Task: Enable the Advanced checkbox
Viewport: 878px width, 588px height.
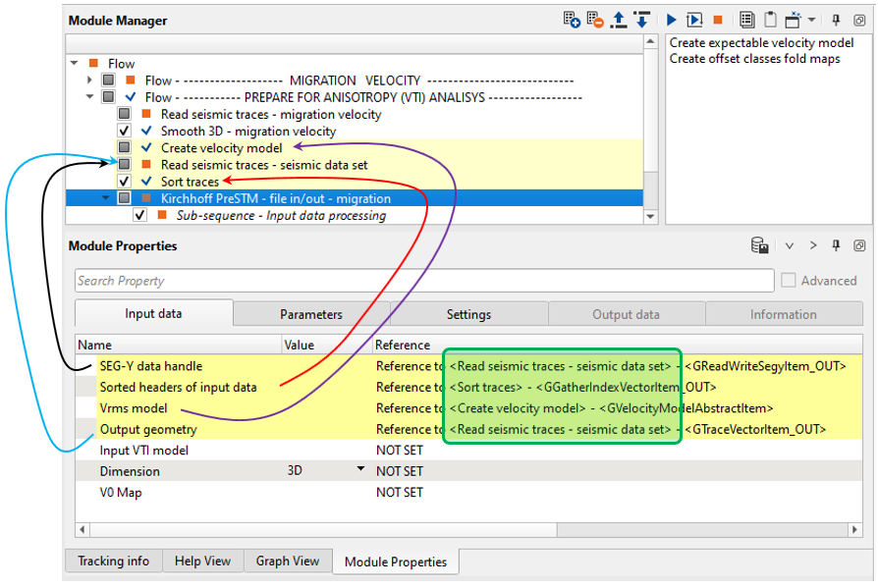Action: [x=789, y=281]
